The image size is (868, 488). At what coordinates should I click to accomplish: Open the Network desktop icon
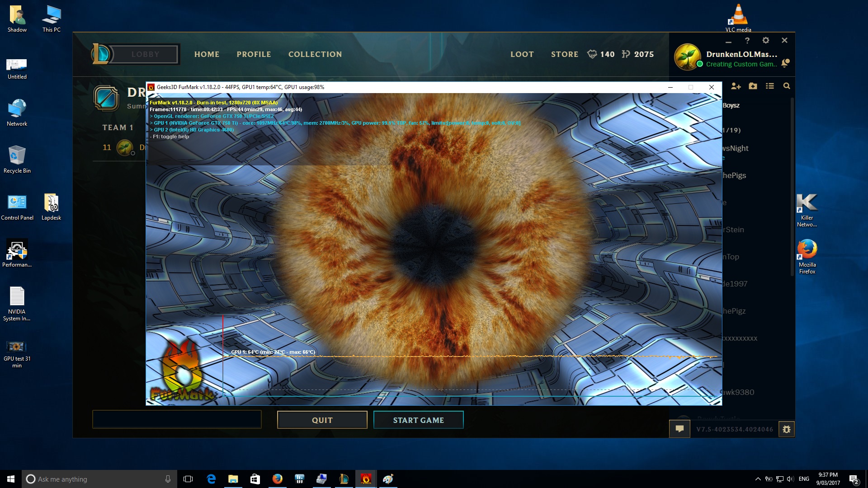[x=17, y=113]
